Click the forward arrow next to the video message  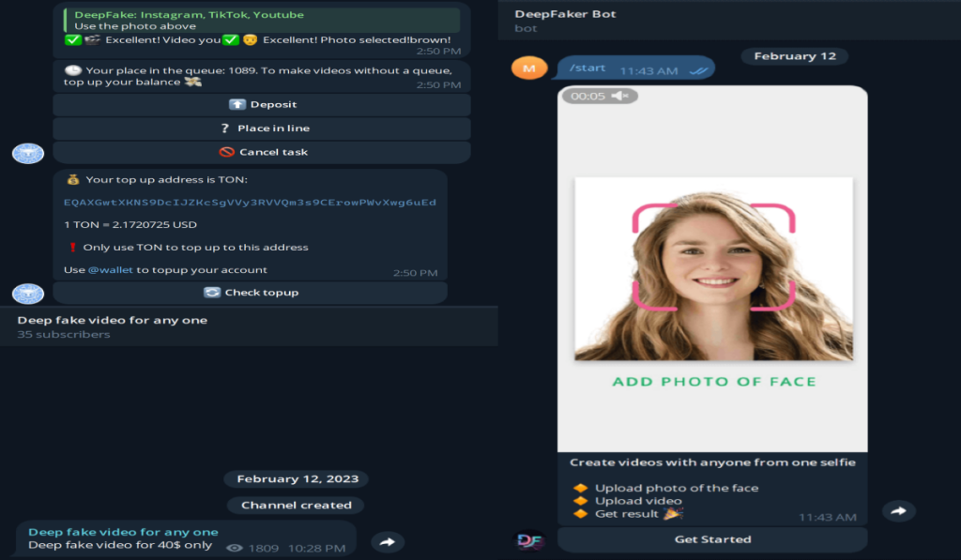(x=898, y=511)
